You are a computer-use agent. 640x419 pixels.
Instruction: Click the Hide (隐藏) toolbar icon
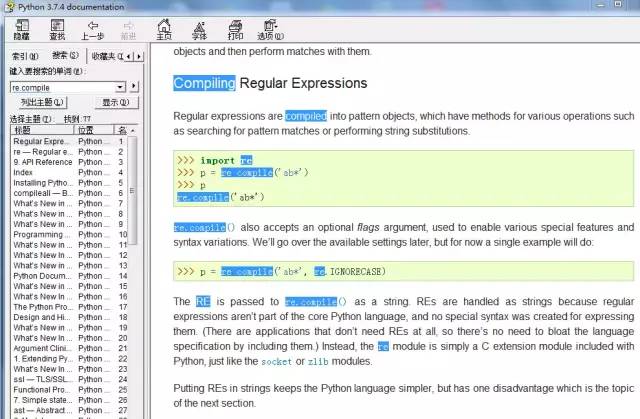coord(22,30)
